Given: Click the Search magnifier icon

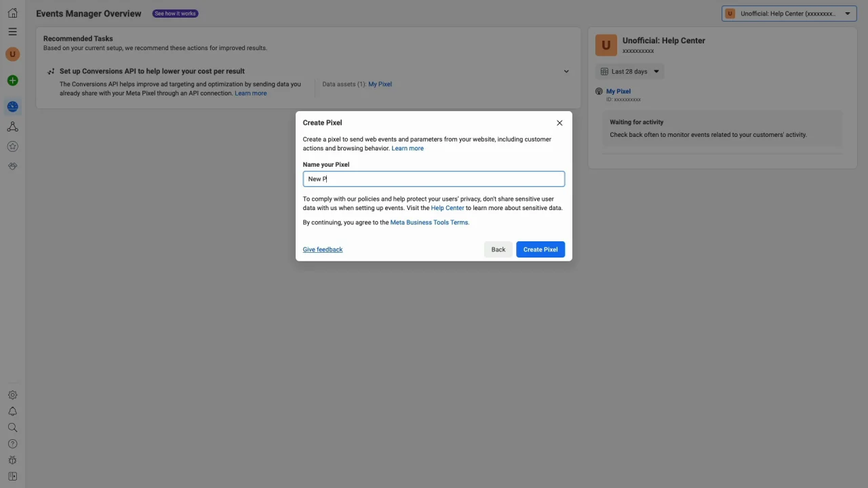Looking at the screenshot, I should 12,428.
